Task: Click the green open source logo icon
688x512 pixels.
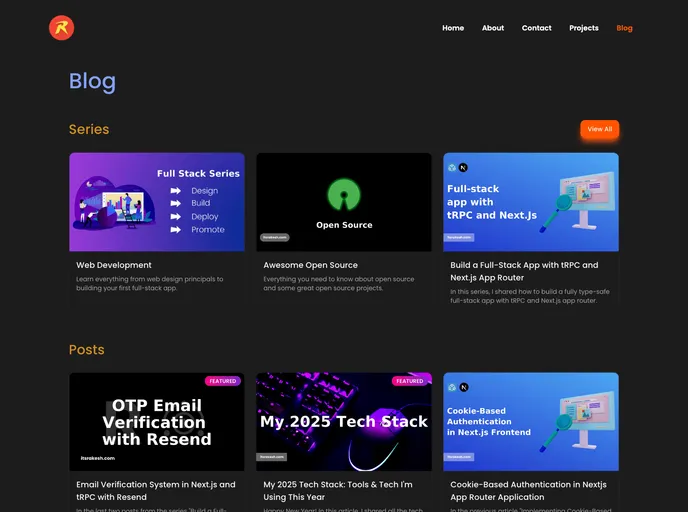Action: pos(344,194)
